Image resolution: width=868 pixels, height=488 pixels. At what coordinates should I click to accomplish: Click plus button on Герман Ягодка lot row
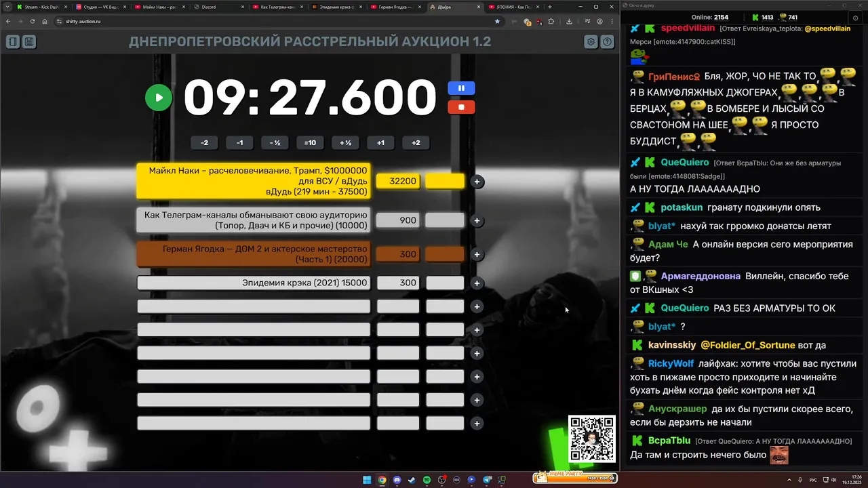tap(477, 254)
